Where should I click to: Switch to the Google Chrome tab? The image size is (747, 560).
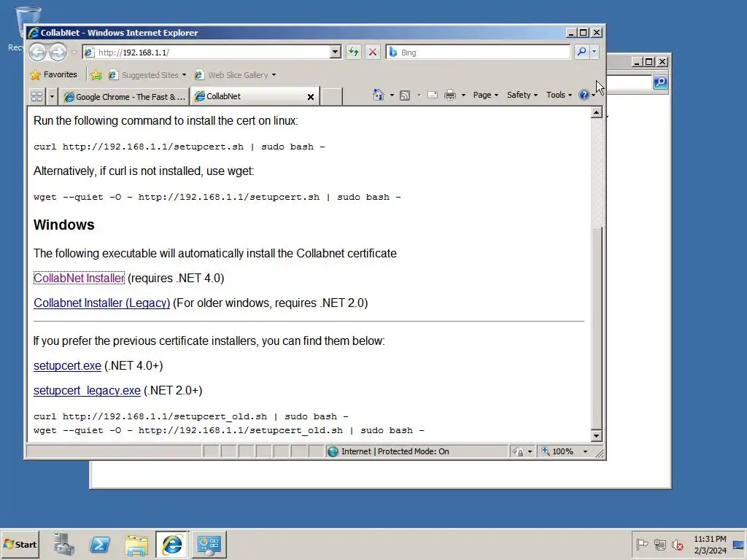[x=125, y=97]
